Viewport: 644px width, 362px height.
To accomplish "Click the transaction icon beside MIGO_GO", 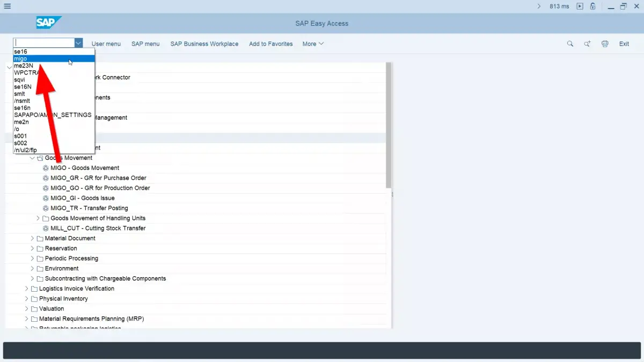I will coord(46,188).
